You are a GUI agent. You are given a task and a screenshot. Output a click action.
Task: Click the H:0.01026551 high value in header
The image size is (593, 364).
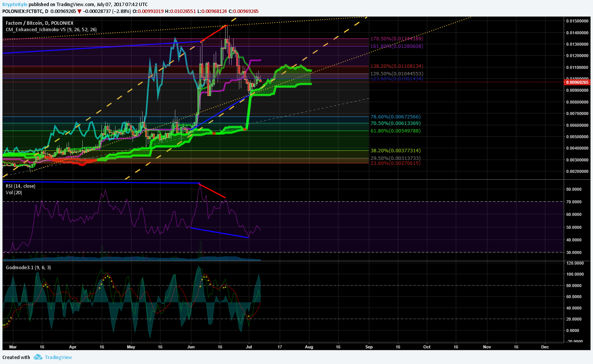[x=180, y=11]
